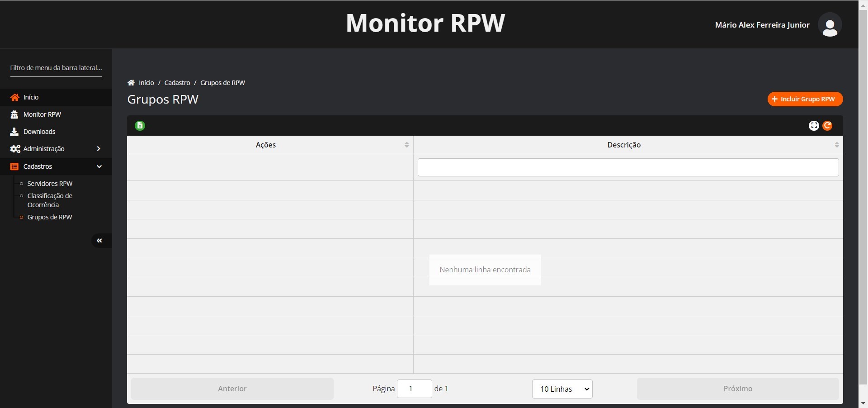Click the Cadastro breadcrumb link
Viewport: 868px width, 408px height.
point(177,83)
